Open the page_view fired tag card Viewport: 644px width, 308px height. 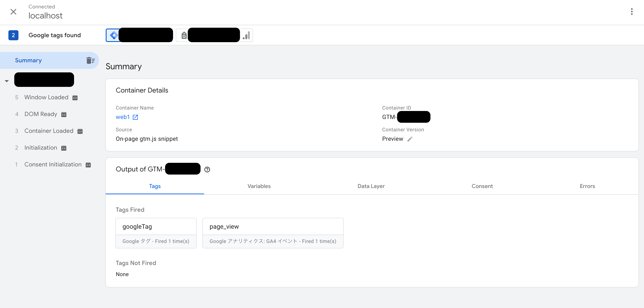point(272,233)
